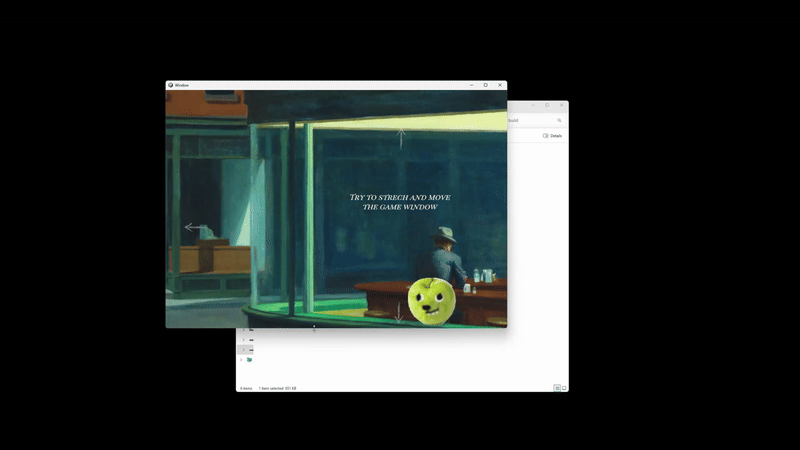The image size is (800, 450).
Task: Close the game window titled Window
Action: (x=500, y=85)
